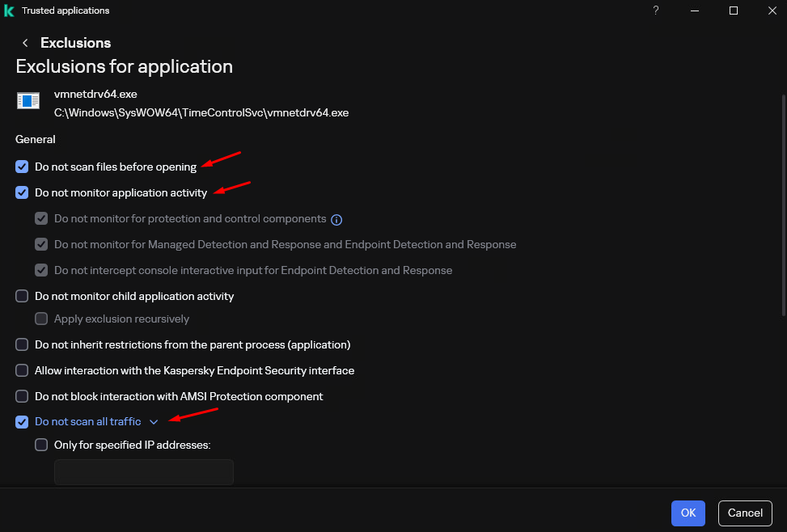Click the Exclusions breadcrumb label
This screenshot has height=532, width=787.
[75, 42]
